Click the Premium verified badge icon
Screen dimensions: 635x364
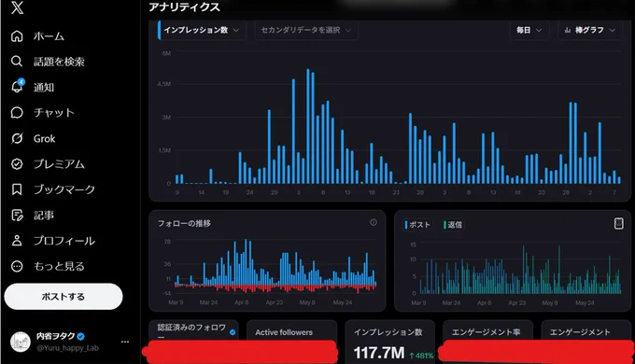pyautogui.click(x=17, y=164)
